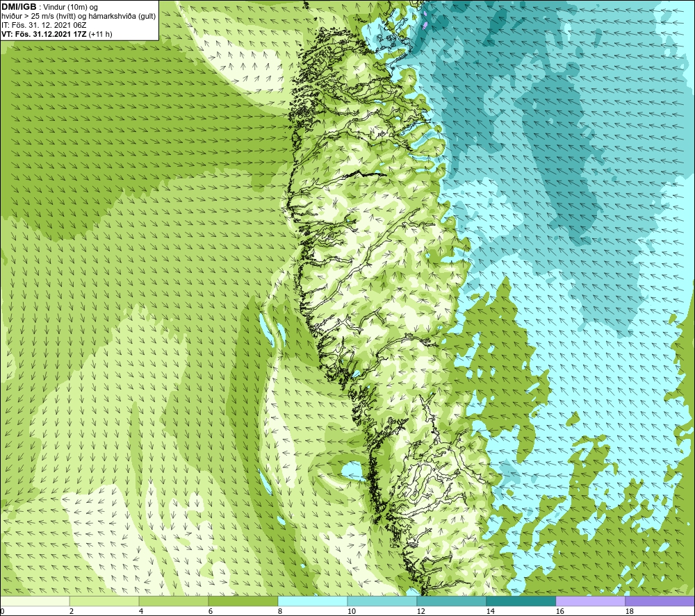The height and width of the screenshot is (616, 695).
Task: Click the scale label "6"
Action: point(210,612)
